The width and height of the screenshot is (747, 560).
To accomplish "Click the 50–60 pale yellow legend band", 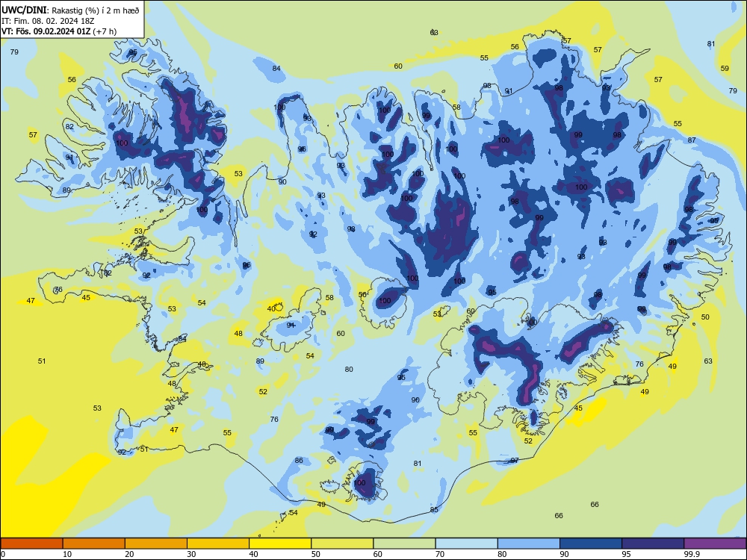I will 342,544.
